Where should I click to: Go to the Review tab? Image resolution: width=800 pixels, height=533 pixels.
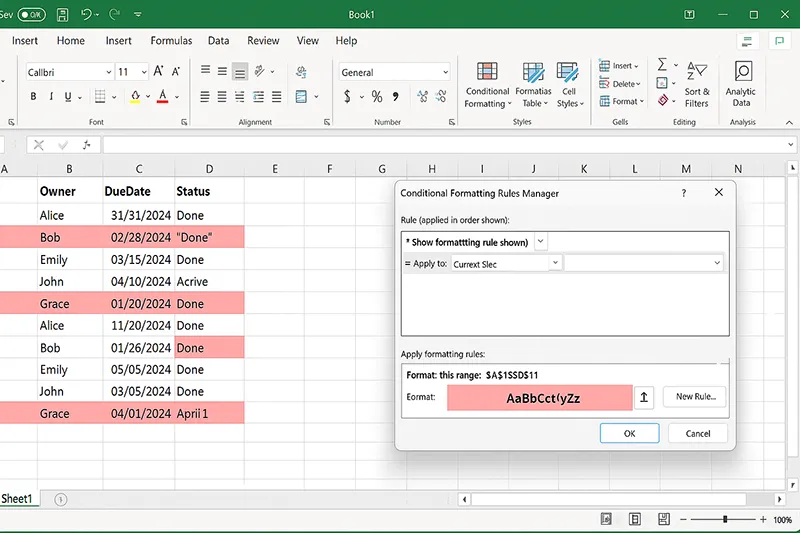click(x=263, y=41)
